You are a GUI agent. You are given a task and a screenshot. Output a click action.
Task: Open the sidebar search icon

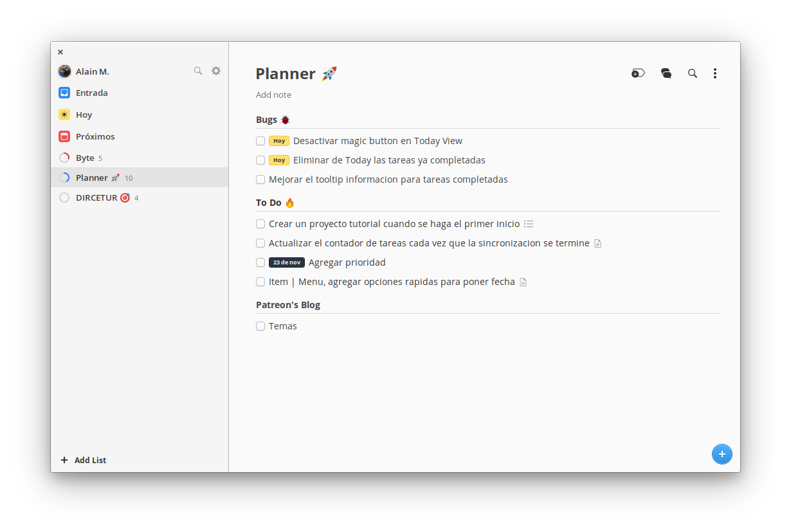(198, 71)
